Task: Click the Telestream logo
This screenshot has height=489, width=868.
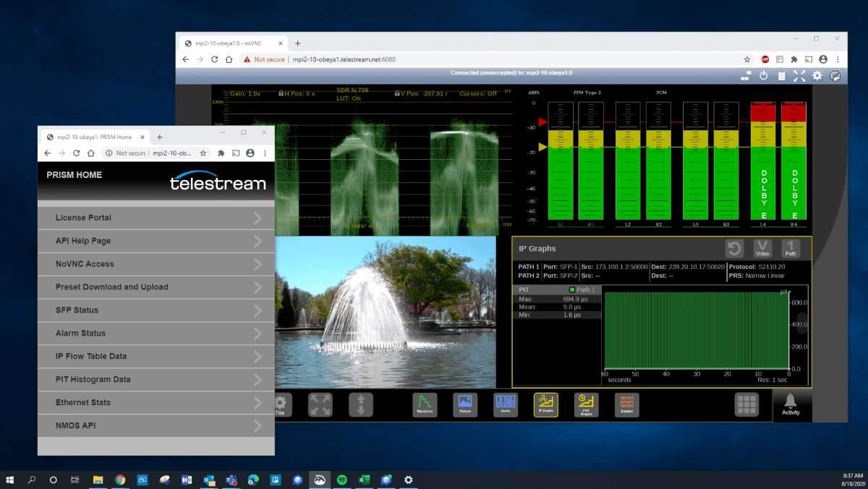Action: click(x=218, y=182)
